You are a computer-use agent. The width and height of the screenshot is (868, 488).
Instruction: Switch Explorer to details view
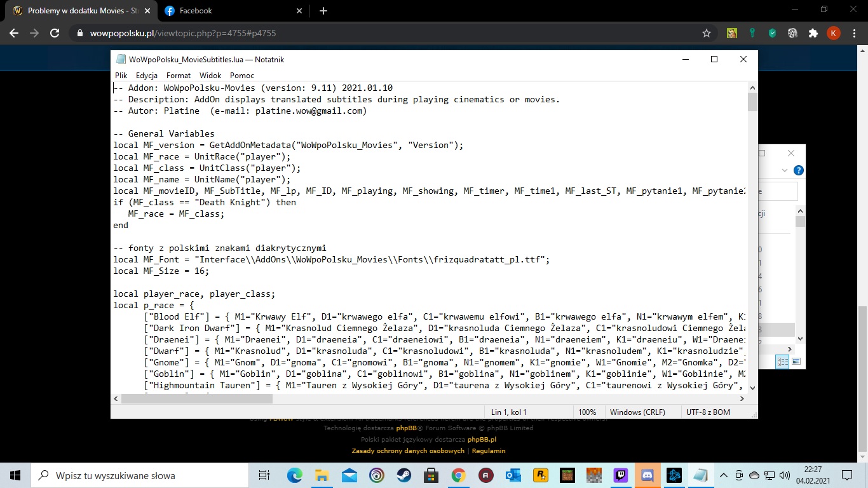click(783, 362)
